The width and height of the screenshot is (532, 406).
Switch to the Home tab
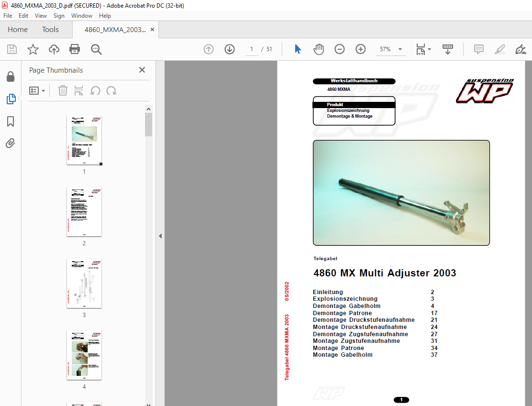pyautogui.click(x=18, y=30)
